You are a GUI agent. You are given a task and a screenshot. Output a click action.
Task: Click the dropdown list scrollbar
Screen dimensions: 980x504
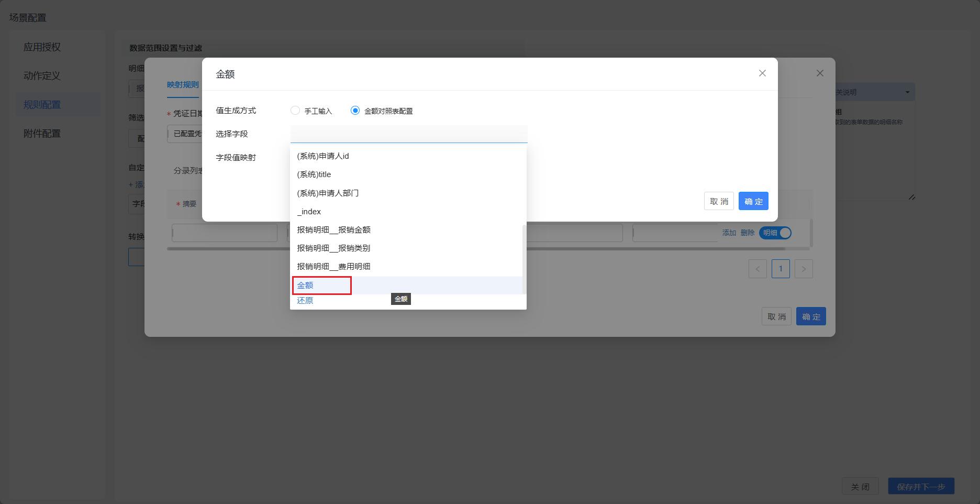[x=524, y=259]
